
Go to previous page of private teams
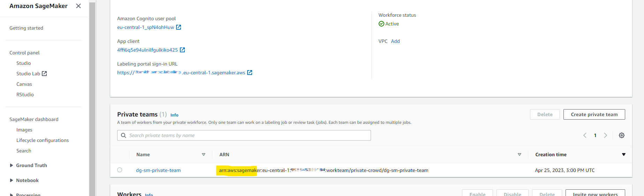[585, 135]
